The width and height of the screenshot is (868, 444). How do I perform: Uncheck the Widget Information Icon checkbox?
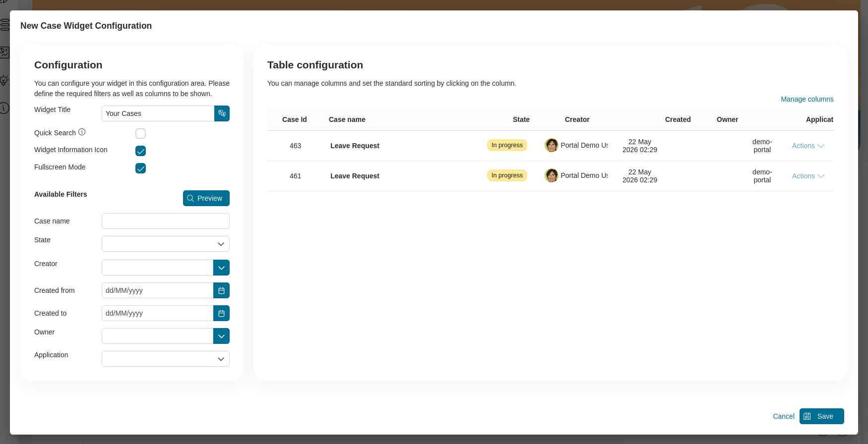click(140, 151)
